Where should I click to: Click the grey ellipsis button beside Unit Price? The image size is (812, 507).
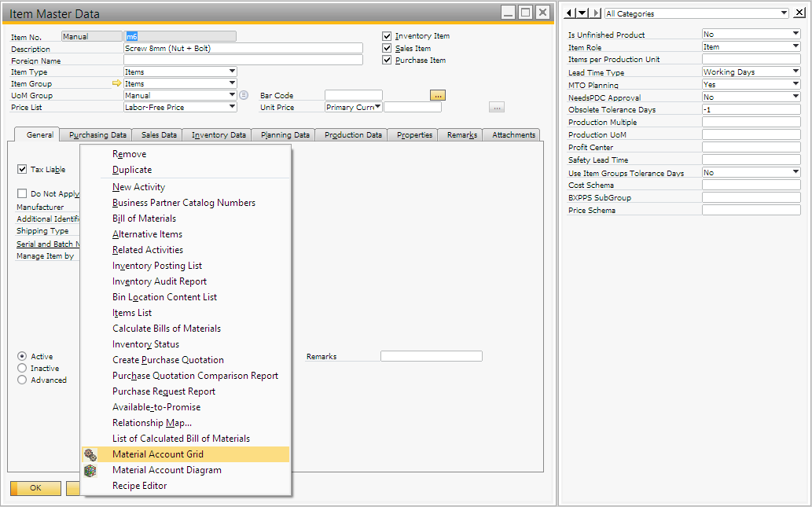pyautogui.click(x=496, y=107)
